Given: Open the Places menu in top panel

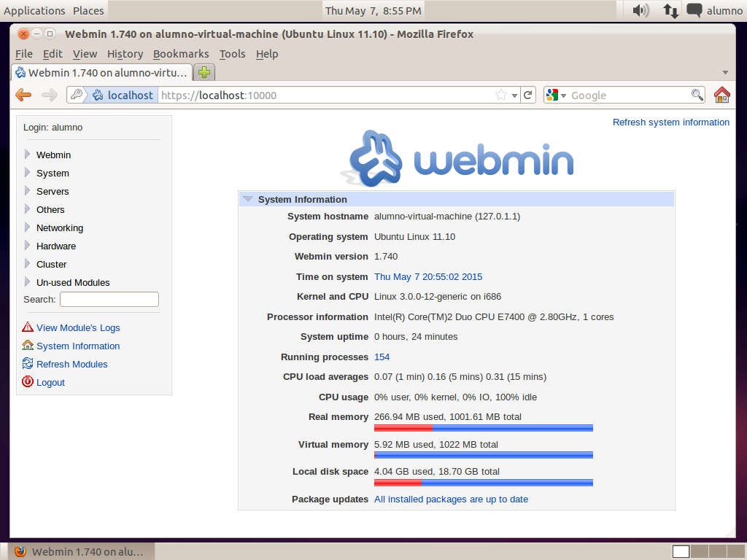Looking at the screenshot, I should (88, 10).
